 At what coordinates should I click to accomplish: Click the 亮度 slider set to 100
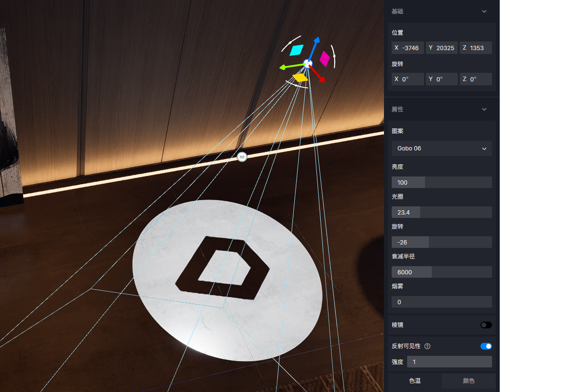pos(441,182)
